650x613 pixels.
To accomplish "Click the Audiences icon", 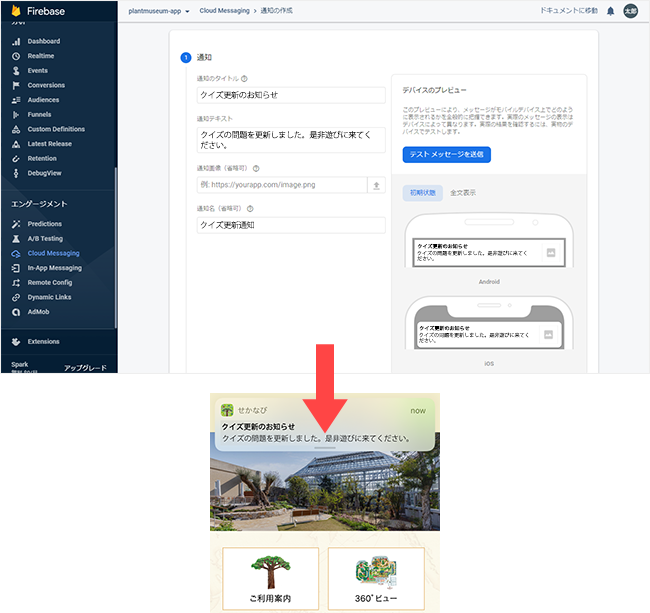I will pos(16,100).
